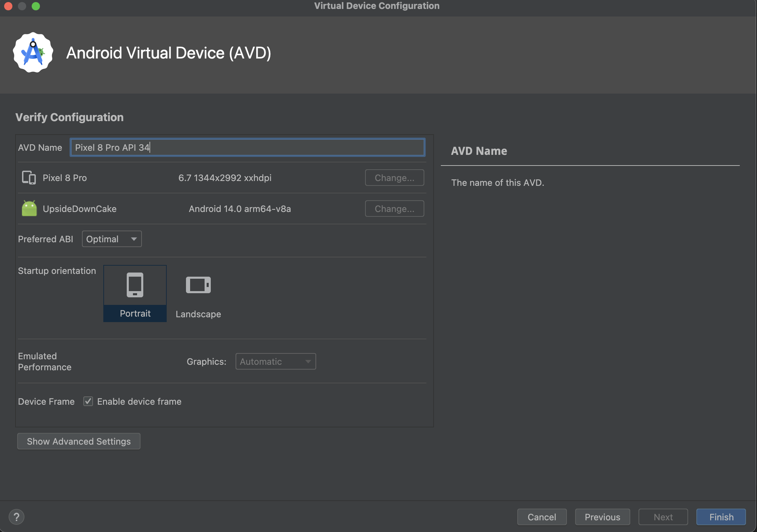Select the Landscape phone icon
Viewport: 757px width, 532px height.
click(198, 285)
